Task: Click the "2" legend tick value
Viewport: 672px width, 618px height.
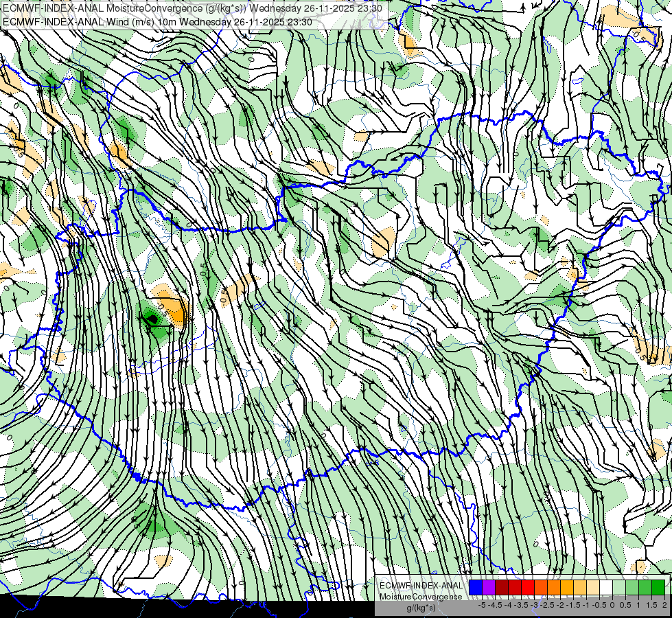Action: coord(664,605)
